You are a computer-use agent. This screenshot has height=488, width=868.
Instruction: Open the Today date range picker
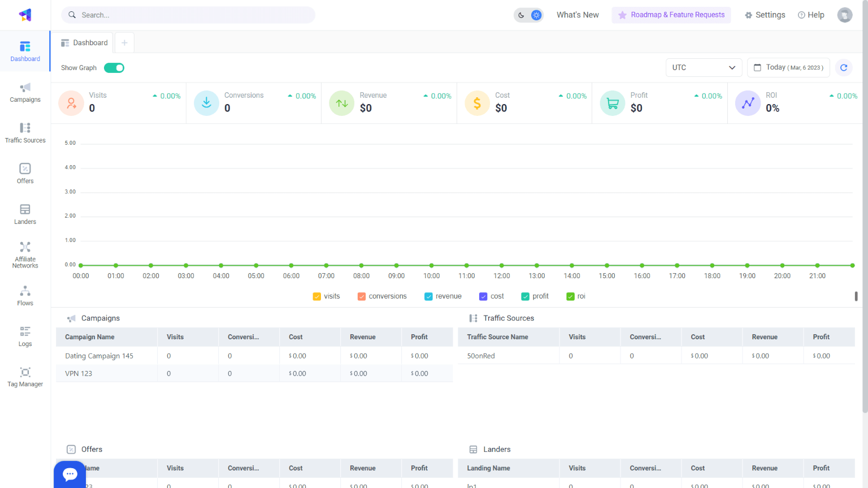click(788, 67)
